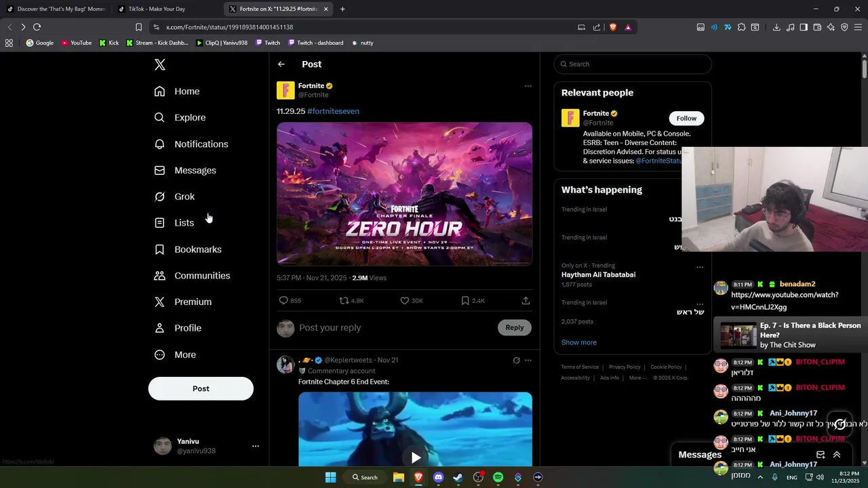Open Spotify from Windows taskbar
The width and height of the screenshot is (868, 488).
click(498, 477)
